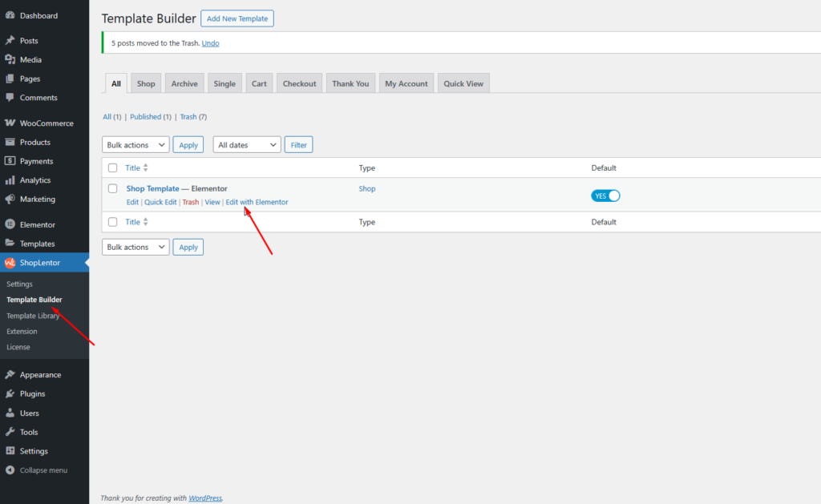Click the Elementor circle icon
The image size is (821, 504).
pos(10,224)
